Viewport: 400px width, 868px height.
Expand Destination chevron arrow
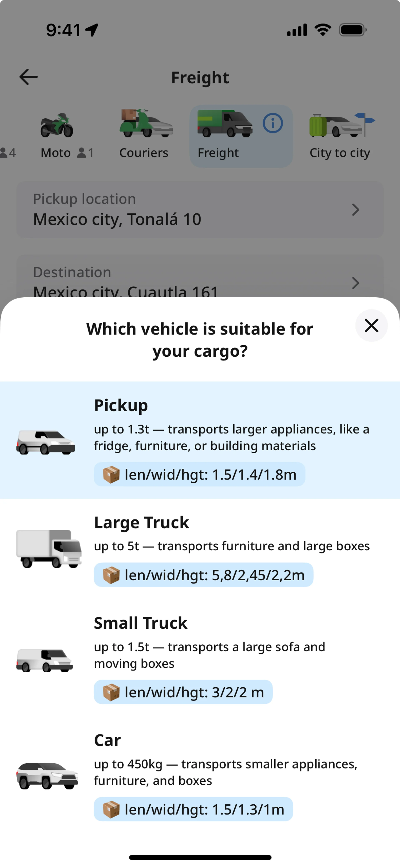(355, 283)
